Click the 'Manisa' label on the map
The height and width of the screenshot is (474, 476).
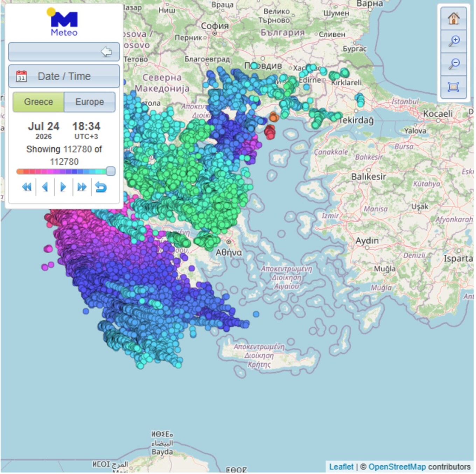[x=376, y=209]
